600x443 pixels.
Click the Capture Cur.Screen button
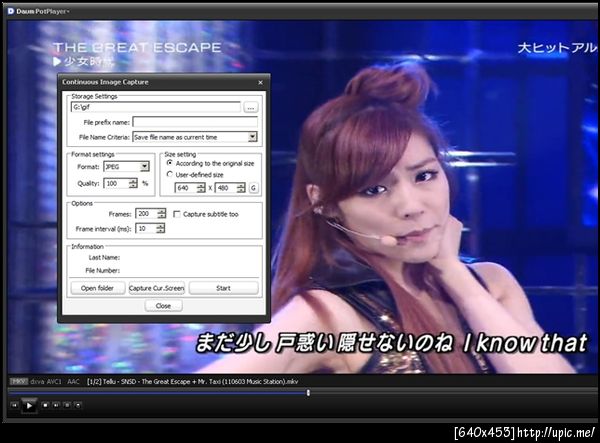coord(157,288)
